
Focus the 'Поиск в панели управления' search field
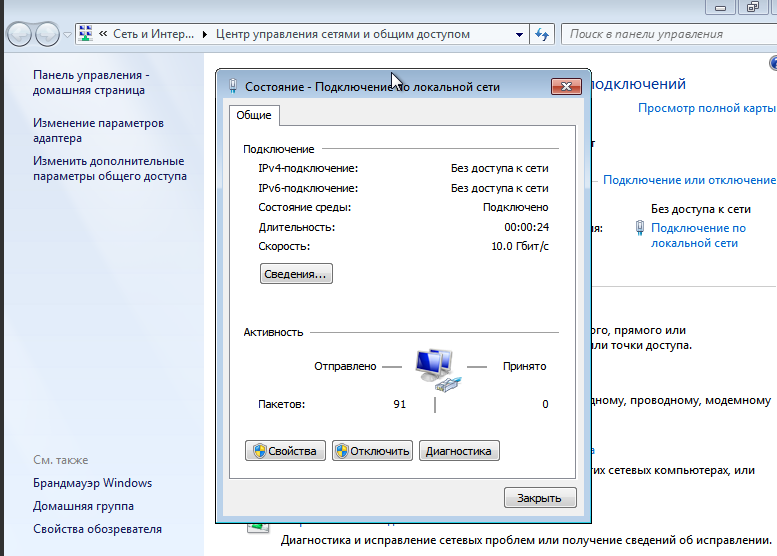[x=669, y=34]
